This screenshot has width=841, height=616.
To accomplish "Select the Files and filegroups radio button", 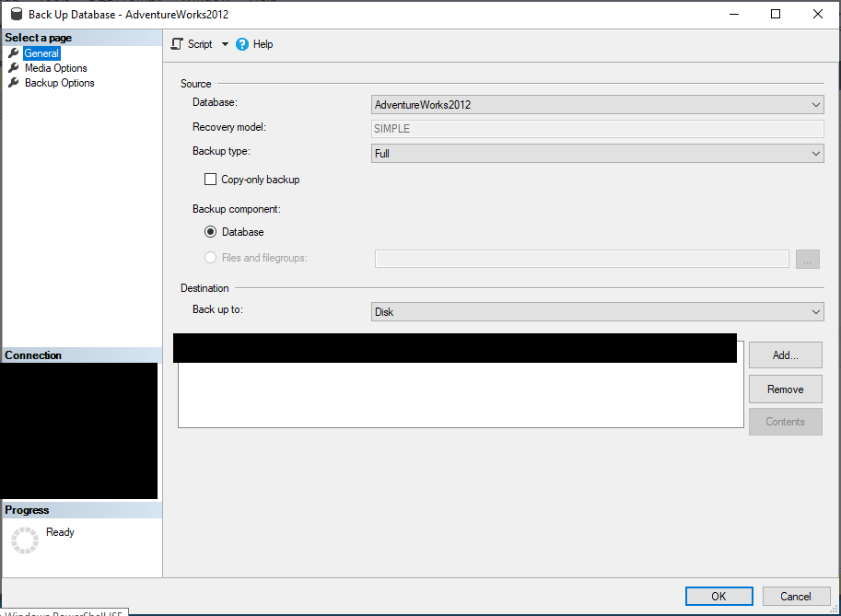I will [x=210, y=258].
